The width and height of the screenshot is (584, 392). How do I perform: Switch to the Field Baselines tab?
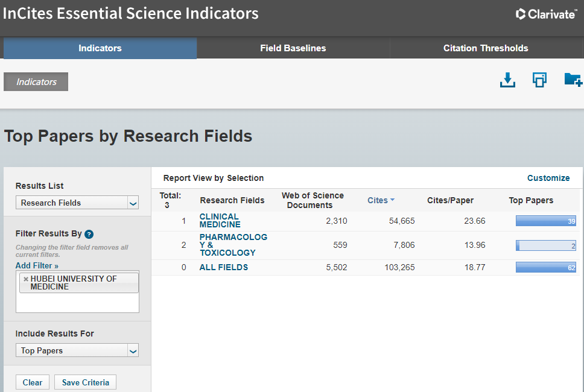(293, 48)
